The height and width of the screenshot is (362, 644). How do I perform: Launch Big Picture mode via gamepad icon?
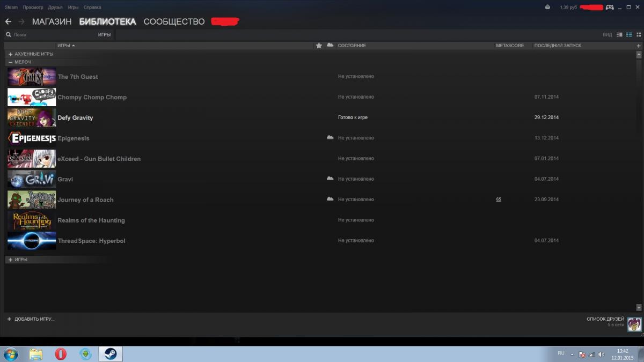(610, 7)
